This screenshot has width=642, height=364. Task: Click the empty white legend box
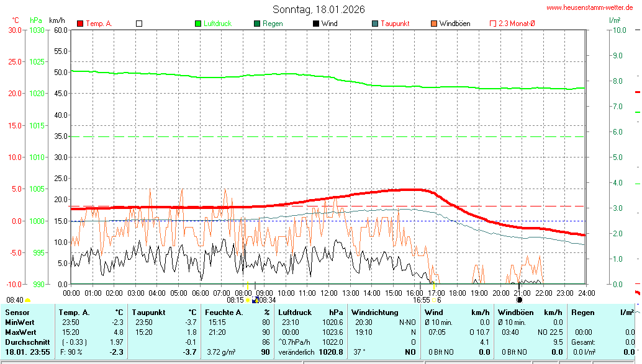tap(139, 24)
